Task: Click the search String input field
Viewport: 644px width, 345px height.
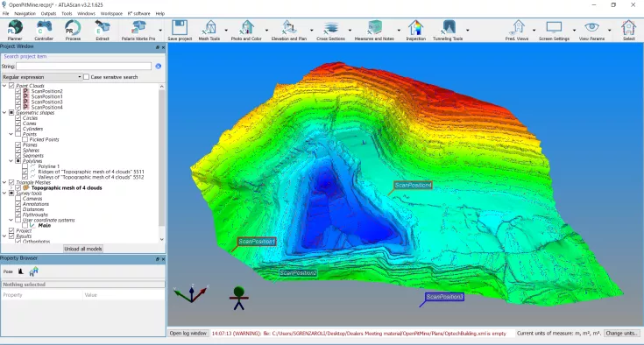Action: pyautogui.click(x=84, y=66)
